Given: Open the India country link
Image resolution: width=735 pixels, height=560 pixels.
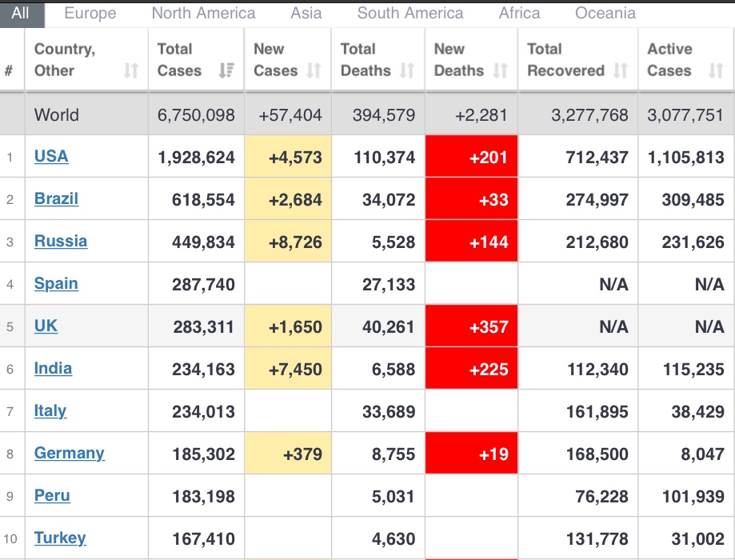Looking at the screenshot, I should tap(53, 368).
